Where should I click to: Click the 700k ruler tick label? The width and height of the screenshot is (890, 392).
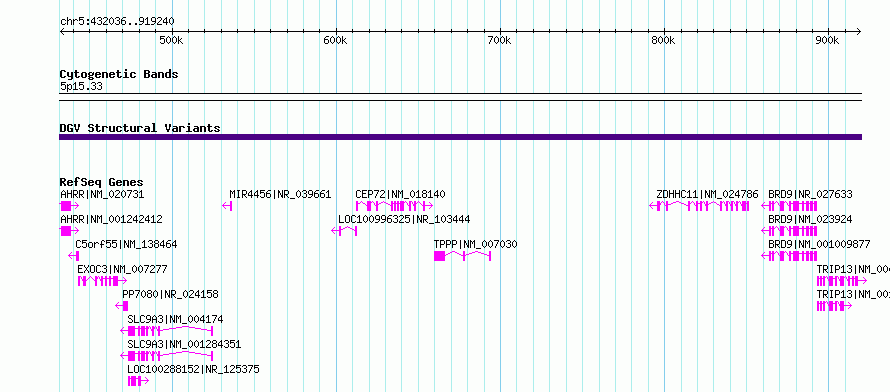(x=499, y=41)
